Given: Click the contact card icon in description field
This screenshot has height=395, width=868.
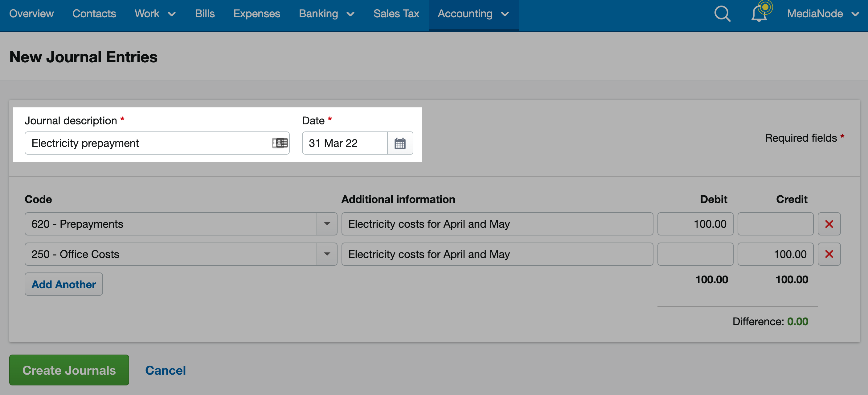Looking at the screenshot, I should [x=280, y=143].
